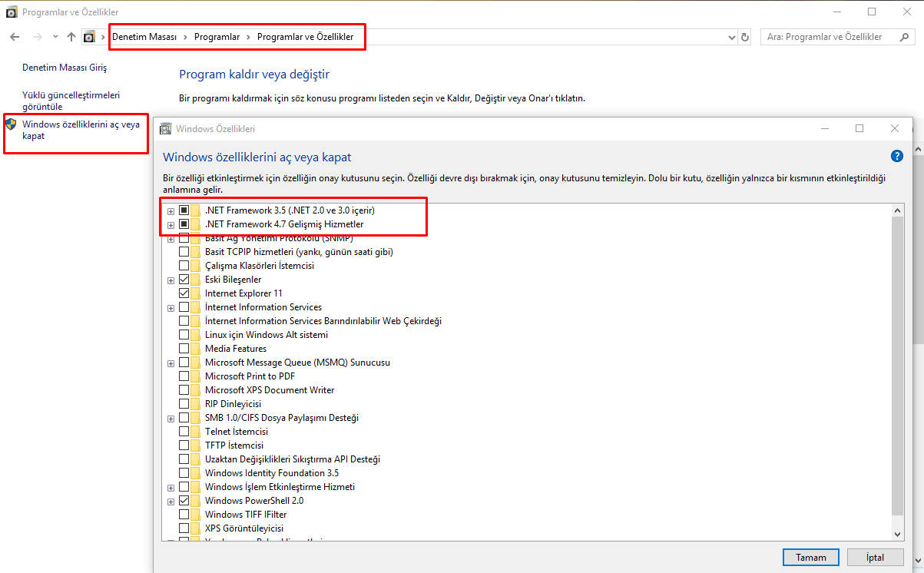Click the forward navigation arrow
Image resolution: width=924 pixels, height=573 pixels.
(37, 37)
